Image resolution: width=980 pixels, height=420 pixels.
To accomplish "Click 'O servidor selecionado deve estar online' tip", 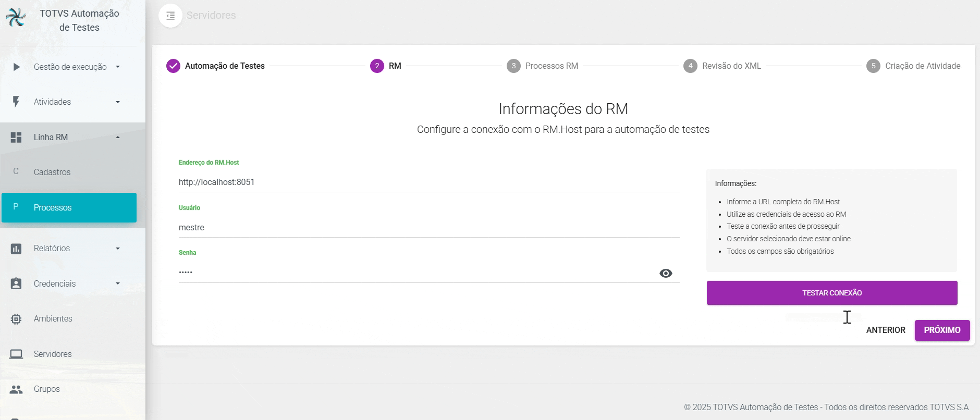I will pyautogui.click(x=789, y=239).
